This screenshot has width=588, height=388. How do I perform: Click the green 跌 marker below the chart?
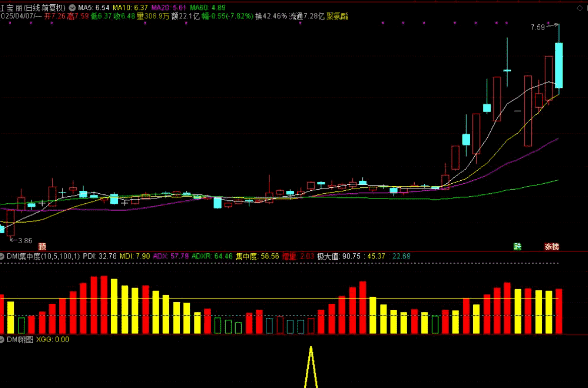point(518,247)
